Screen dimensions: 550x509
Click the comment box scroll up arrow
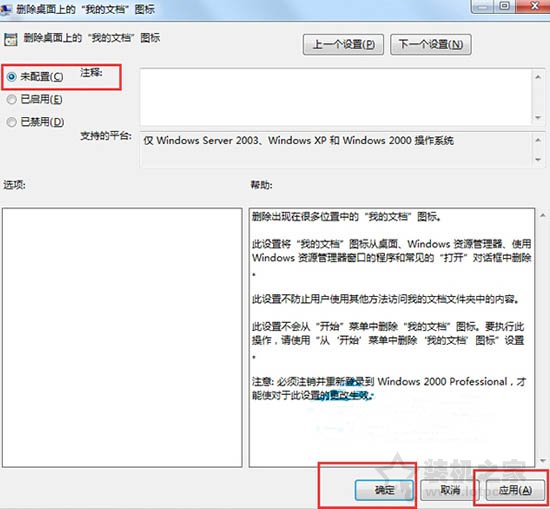538,76
